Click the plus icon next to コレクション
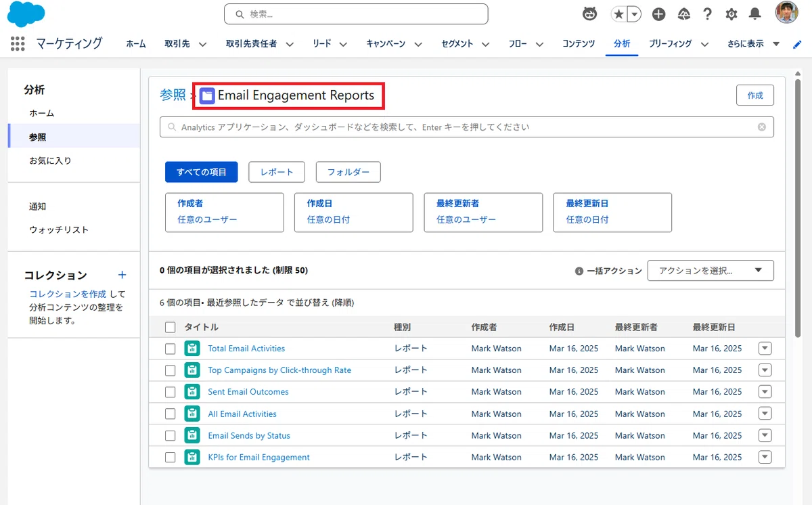Viewport: 812px width, 505px height. [122, 275]
